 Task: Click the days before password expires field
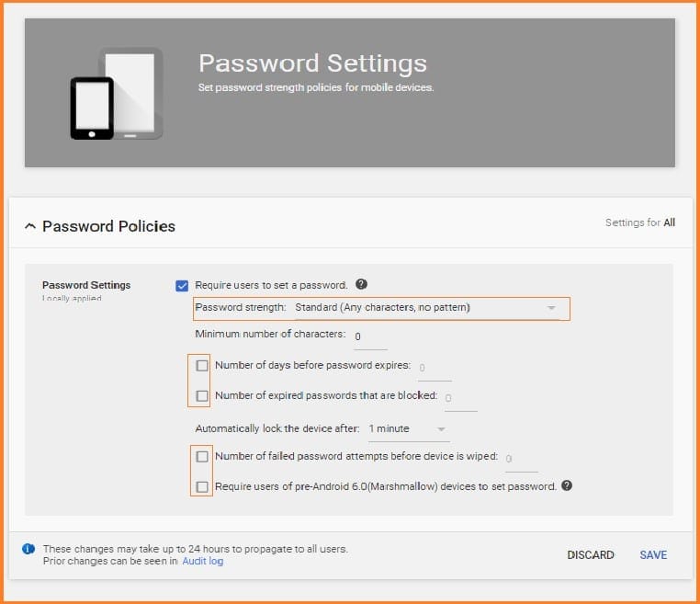click(435, 368)
